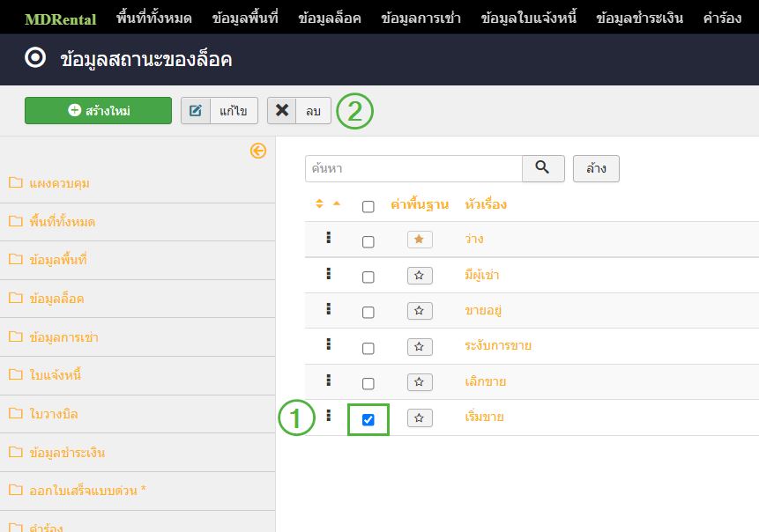Screen dimensions: 759x532
Task: Set เริ่มขาย as default via star
Action: point(420,417)
